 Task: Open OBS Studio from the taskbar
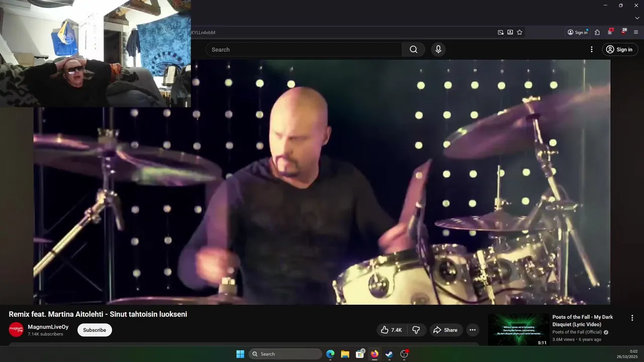404,354
